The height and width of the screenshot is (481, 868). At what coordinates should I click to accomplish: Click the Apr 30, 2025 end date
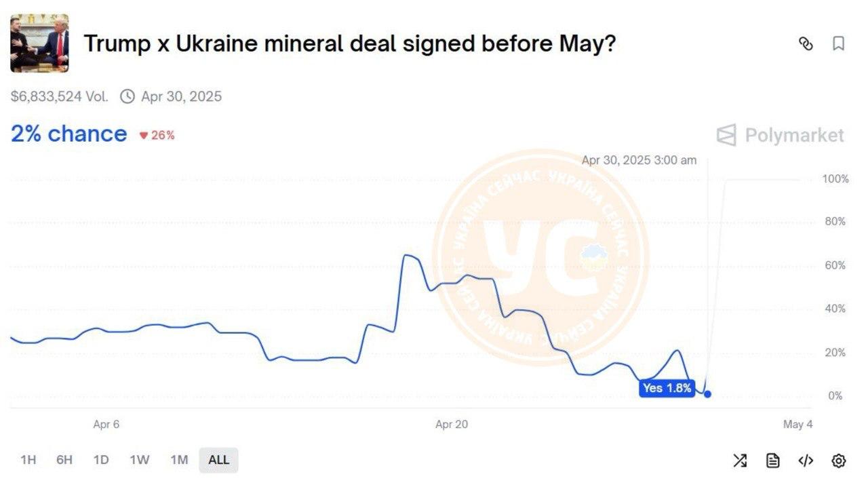point(181,96)
